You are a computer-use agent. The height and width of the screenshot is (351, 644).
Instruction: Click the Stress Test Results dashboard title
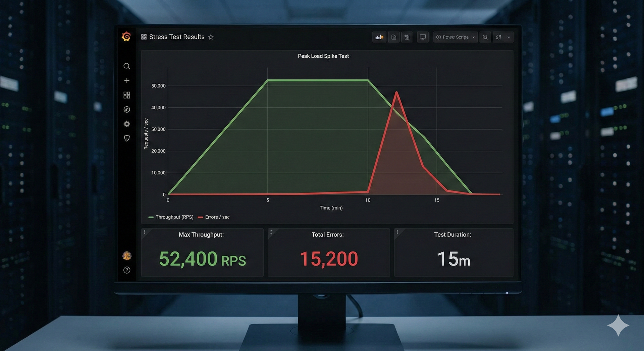pos(176,37)
